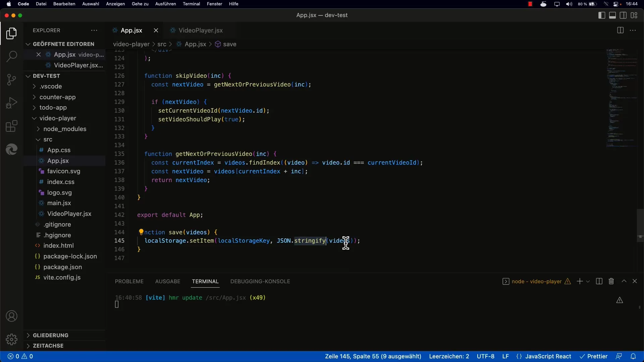The image size is (644, 362).
Task: Switch to the DEBUGGING-KONSOLE panel tab
Action: [260, 282]
